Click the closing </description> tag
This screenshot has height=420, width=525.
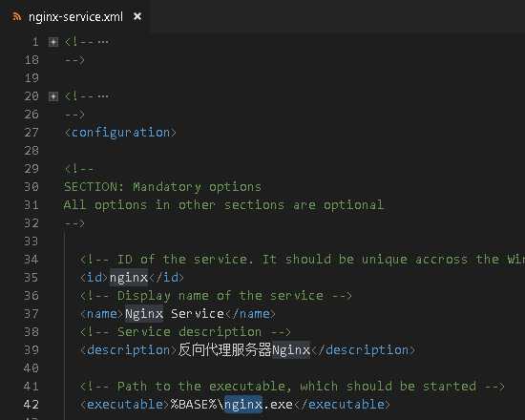coord(364,350)
